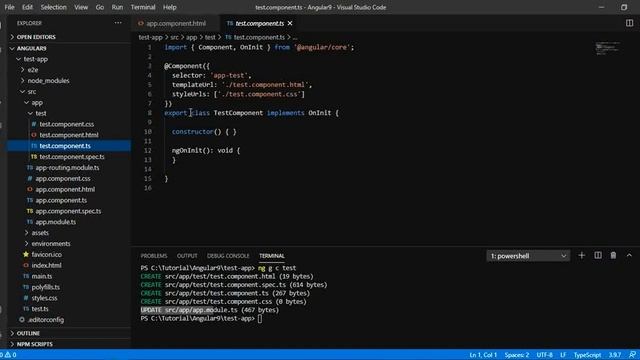The height and width of the screenshot is (360, 640).
Task: Select language mode TypeScript in status bar
Action: point(587,355)
